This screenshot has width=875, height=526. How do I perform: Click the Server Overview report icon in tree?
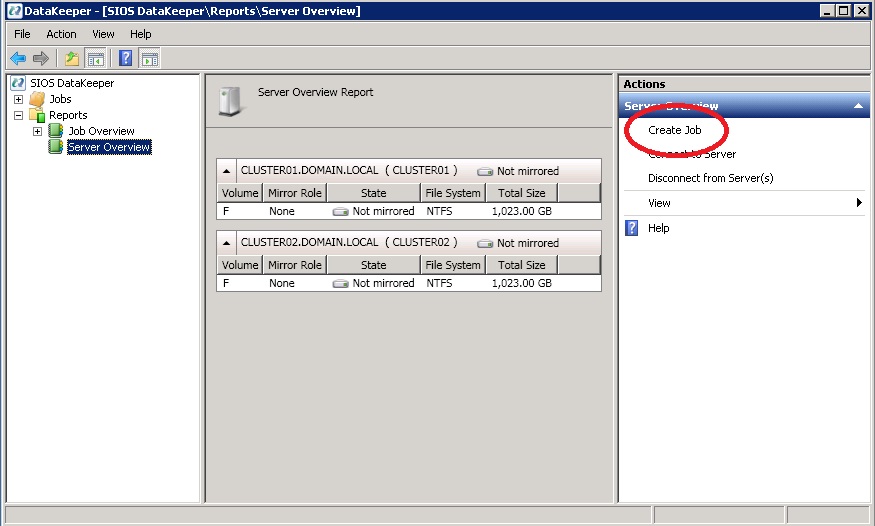tap(56, 147)
